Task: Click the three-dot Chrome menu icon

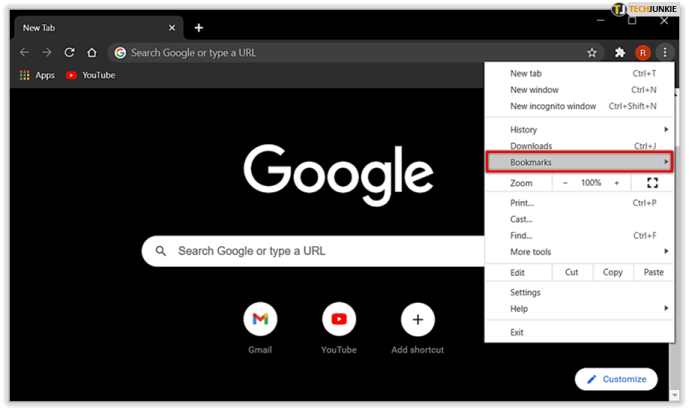Action: 664,53
